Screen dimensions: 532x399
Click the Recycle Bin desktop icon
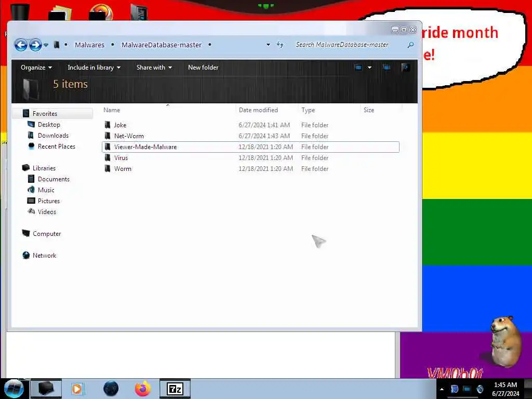pyautogui.click(x=20, y=11)
